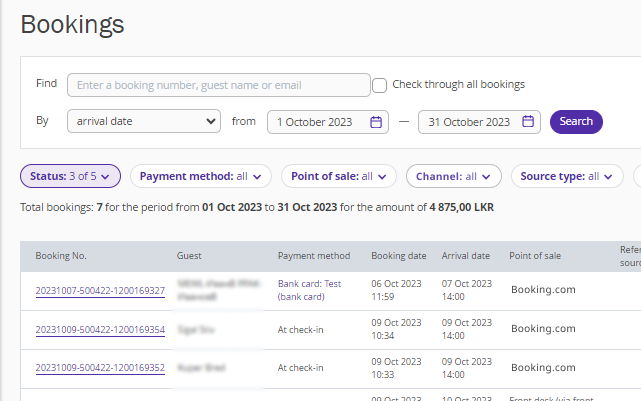Click the Booking date column header
This screenshot has width=641, height=401.
[x=398, y=256]
